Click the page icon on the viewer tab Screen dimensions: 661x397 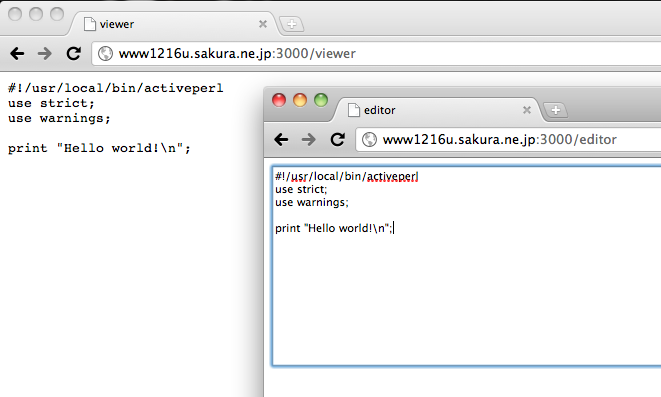[x=89, y=24]
